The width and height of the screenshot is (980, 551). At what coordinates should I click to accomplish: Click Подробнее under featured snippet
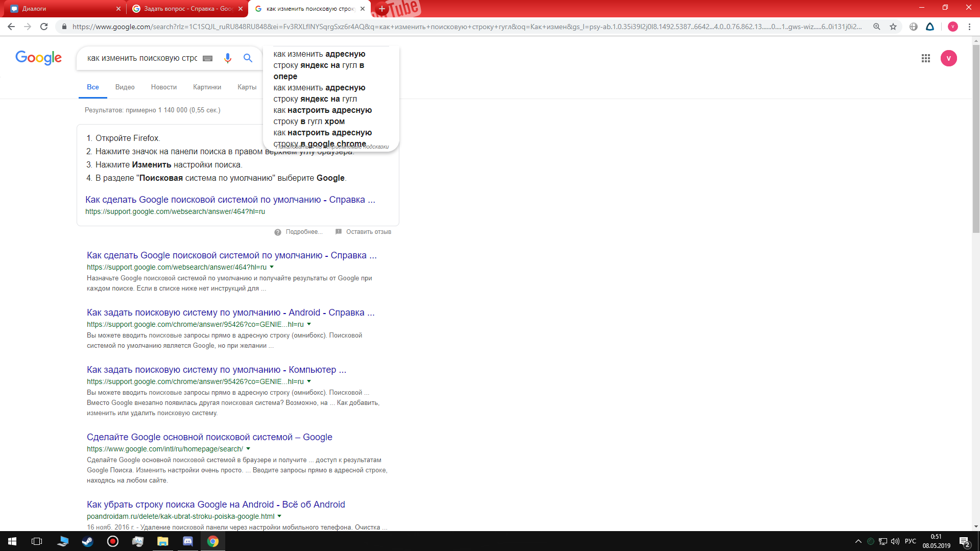[x=304, y=232]
